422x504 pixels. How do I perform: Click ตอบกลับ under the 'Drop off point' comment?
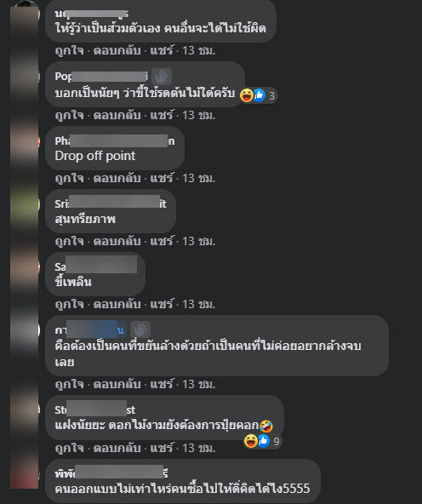(x=117, y=179)
